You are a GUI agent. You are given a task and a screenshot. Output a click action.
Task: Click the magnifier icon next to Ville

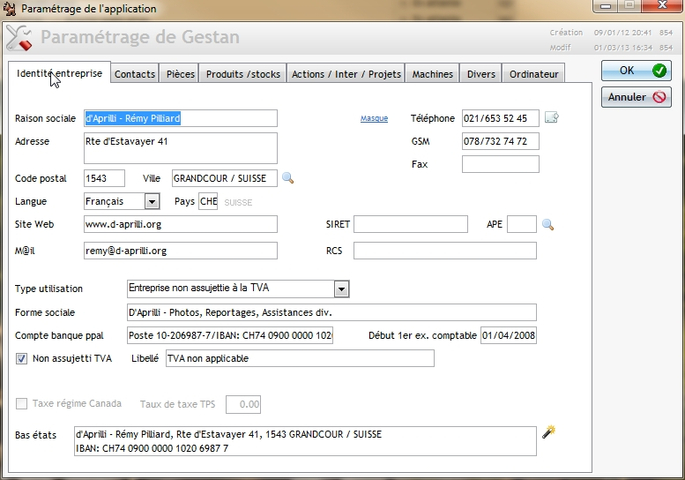point(288,178)
